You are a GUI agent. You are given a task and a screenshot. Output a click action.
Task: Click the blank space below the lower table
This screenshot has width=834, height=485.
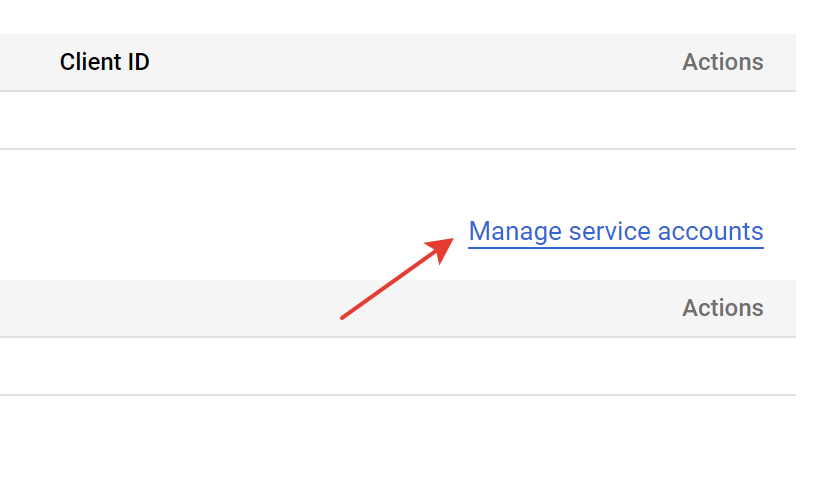(398, 440)
